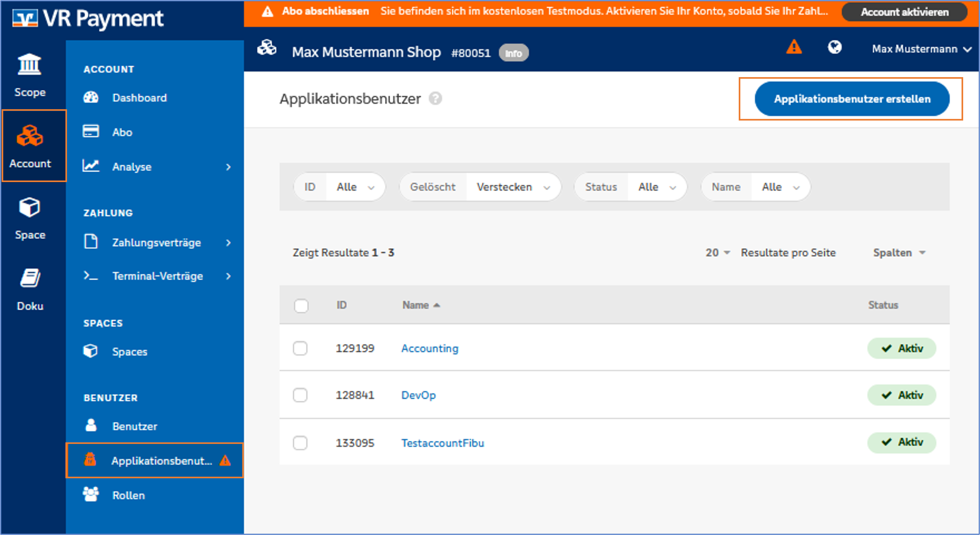
Task: Toggle the select-all checkbox in table header
Action: click(x=301, y=306)
